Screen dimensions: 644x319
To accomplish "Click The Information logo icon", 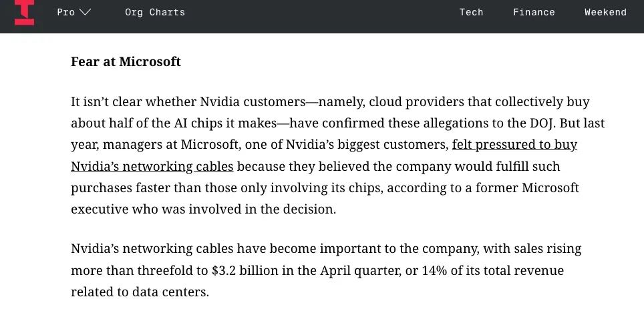I will [x=24, y=13].
